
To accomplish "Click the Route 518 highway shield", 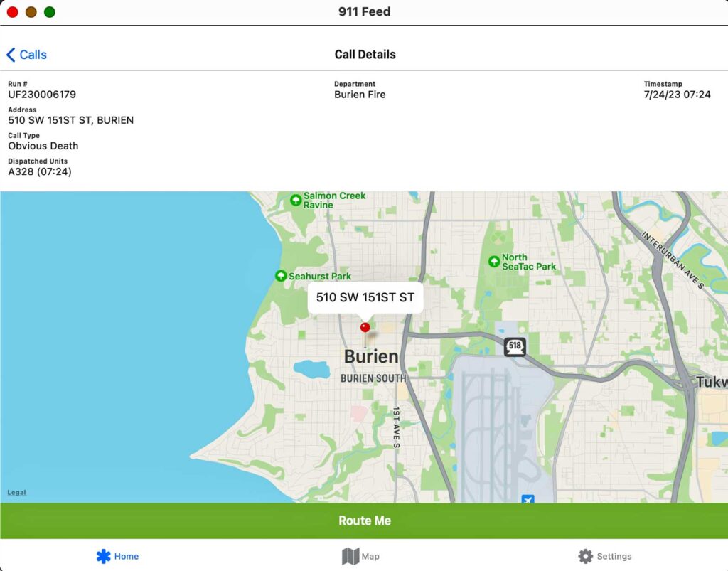I will (515, 347).
